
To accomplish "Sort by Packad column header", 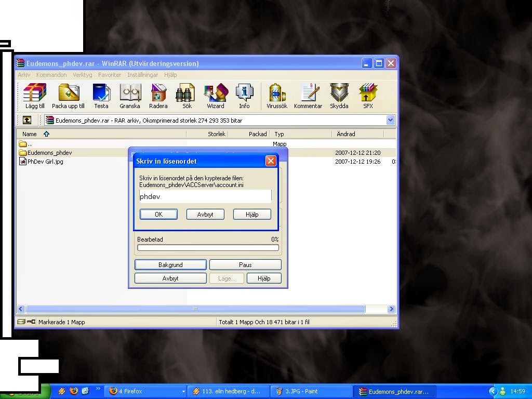I will 249,134.
